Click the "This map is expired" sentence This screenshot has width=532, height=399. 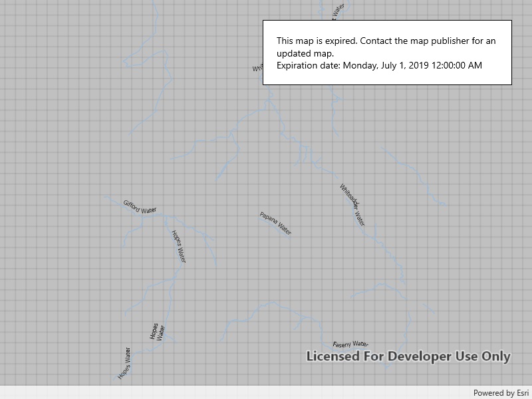click(x=317, y=41)
